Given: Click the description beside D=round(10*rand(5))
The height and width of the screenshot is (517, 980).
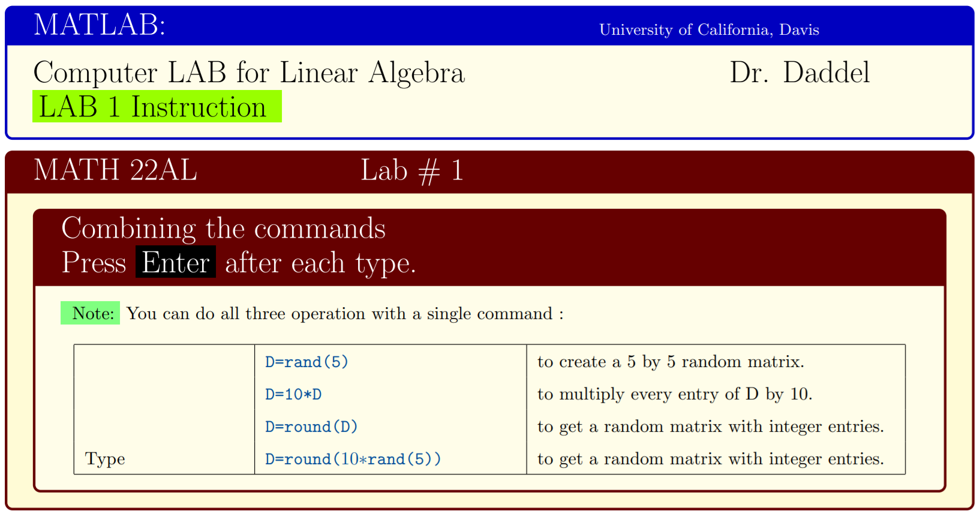Looking at the screenshot, I should [x=711, y=459].
